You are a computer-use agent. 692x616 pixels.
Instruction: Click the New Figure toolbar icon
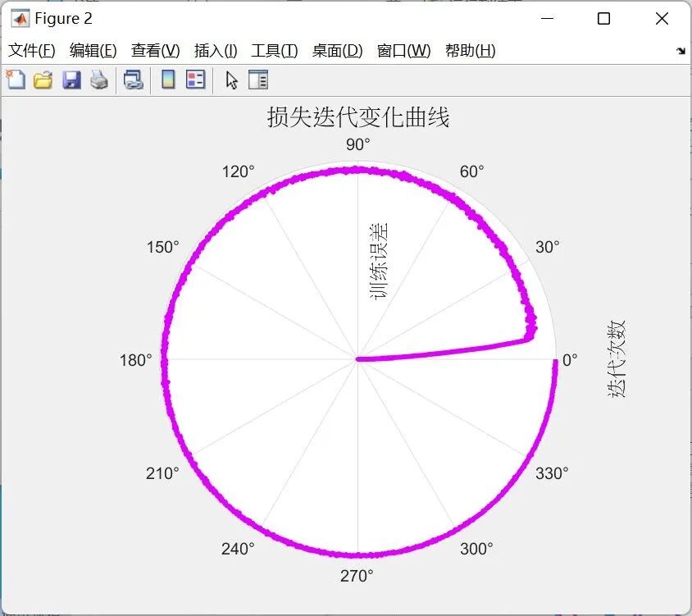click(16, 80)
